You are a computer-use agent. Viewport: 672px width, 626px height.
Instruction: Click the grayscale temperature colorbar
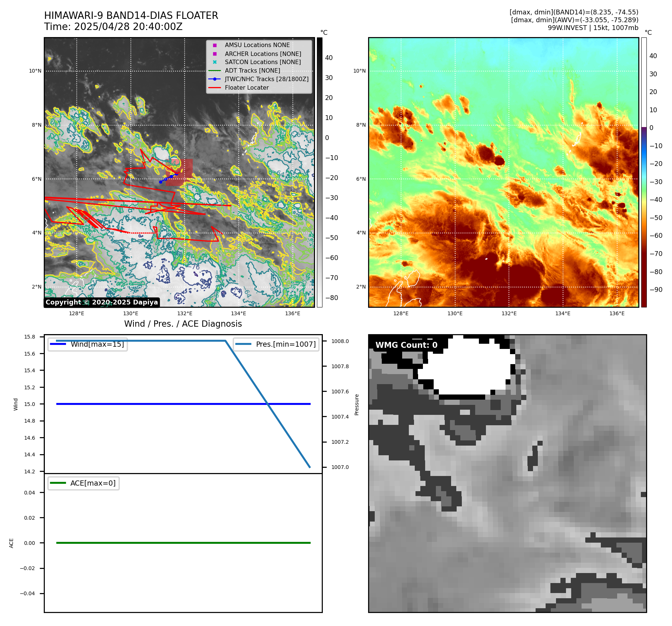pyautogui.click(x=320, y=172)
